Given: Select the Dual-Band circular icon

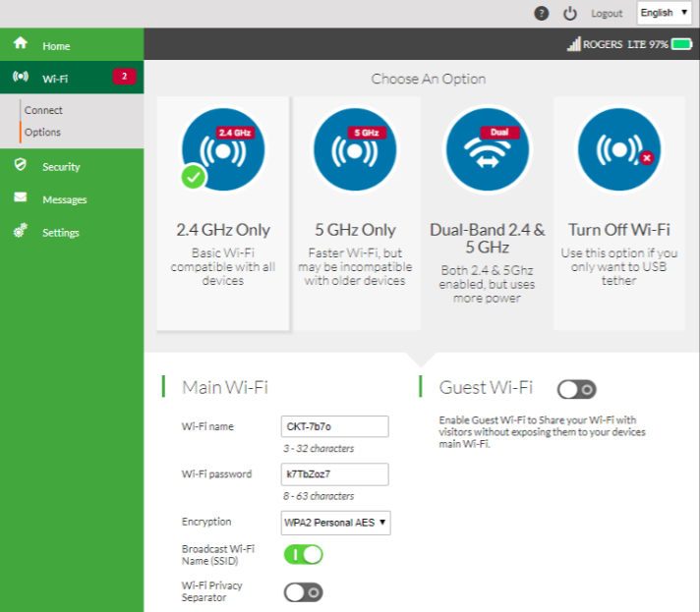Looking at the screenshot, I should tap(488, 149).
